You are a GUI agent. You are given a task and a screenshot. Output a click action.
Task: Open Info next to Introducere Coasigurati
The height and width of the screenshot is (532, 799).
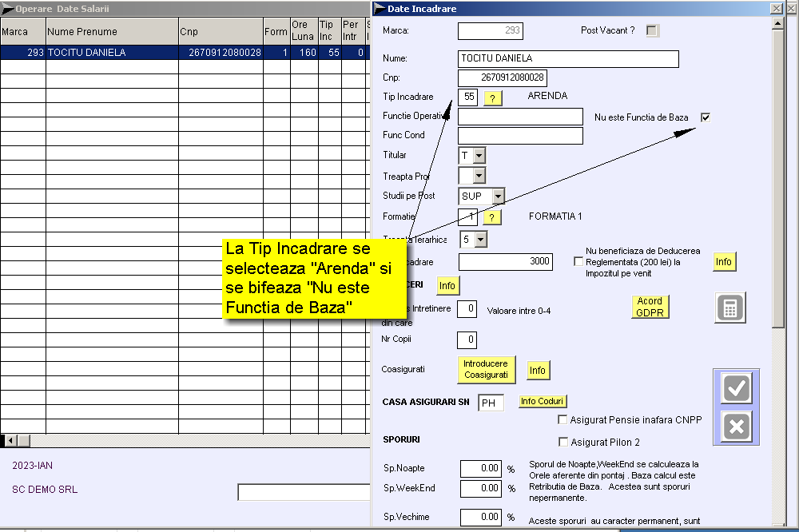point(538,371)
